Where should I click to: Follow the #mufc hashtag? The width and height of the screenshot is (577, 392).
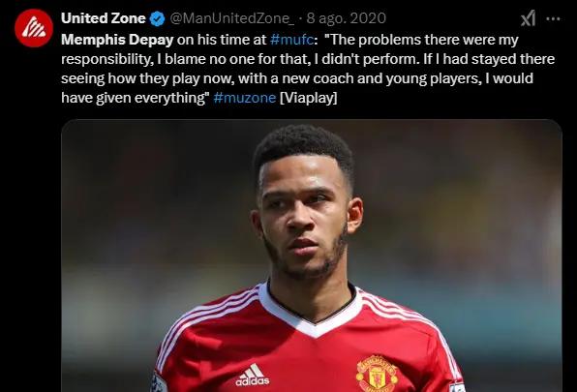291,40
